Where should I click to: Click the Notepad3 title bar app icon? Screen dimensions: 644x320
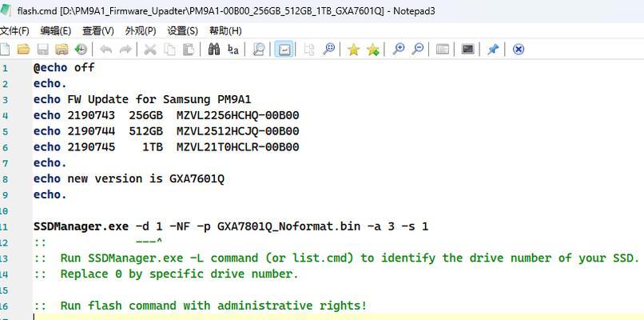pyautogui.click(x=6, y=10)
